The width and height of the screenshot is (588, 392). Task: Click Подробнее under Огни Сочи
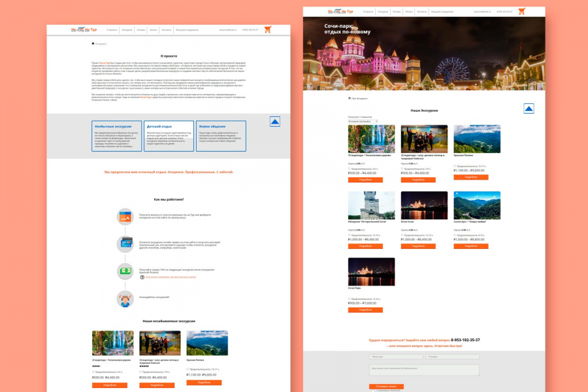pos(418,246)
